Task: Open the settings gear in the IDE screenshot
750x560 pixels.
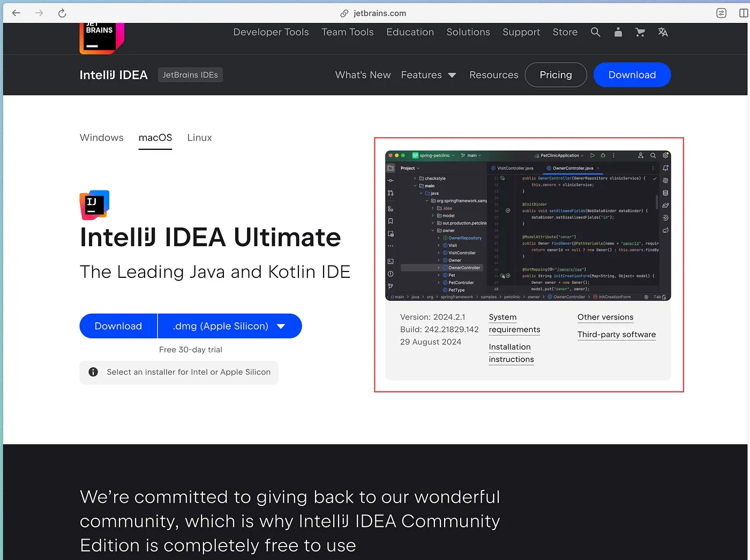Action: (x=665, y=155)
